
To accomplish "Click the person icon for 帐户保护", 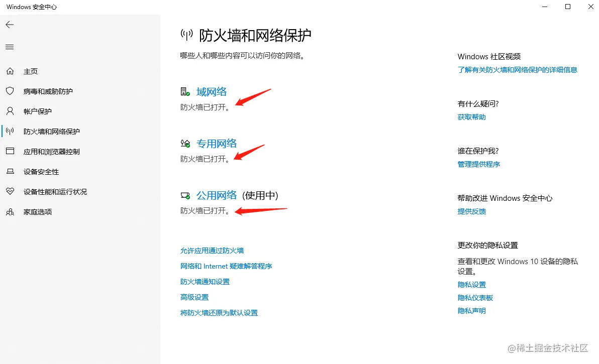I will (10, 111).
